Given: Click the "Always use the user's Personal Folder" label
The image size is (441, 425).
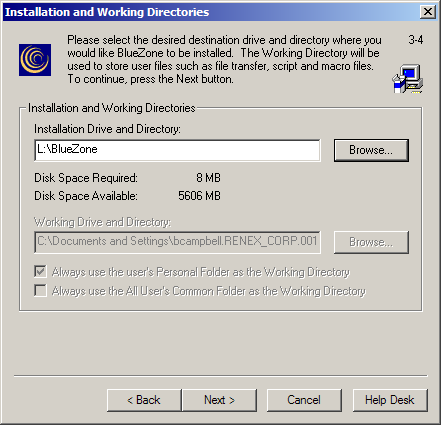Looking at the screenshot, I should (x=201, y=272).
